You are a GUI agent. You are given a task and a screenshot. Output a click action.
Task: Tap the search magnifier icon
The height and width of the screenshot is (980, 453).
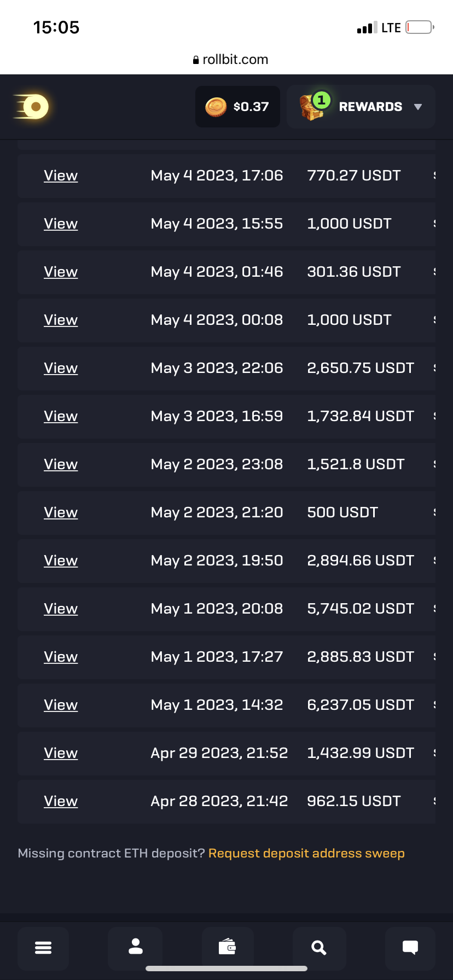(318, 948)
